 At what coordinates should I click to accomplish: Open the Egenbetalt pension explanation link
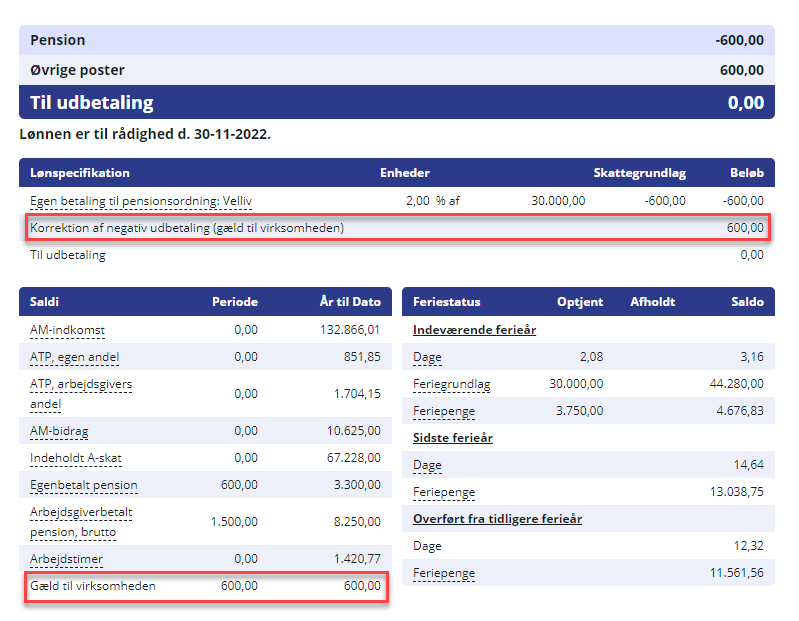click(x=84, y=485)
